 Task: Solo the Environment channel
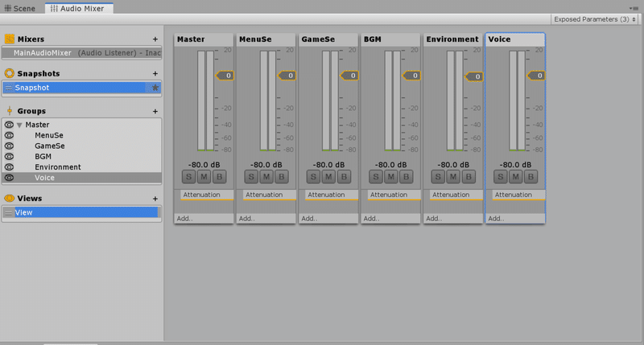pos(438,177)
